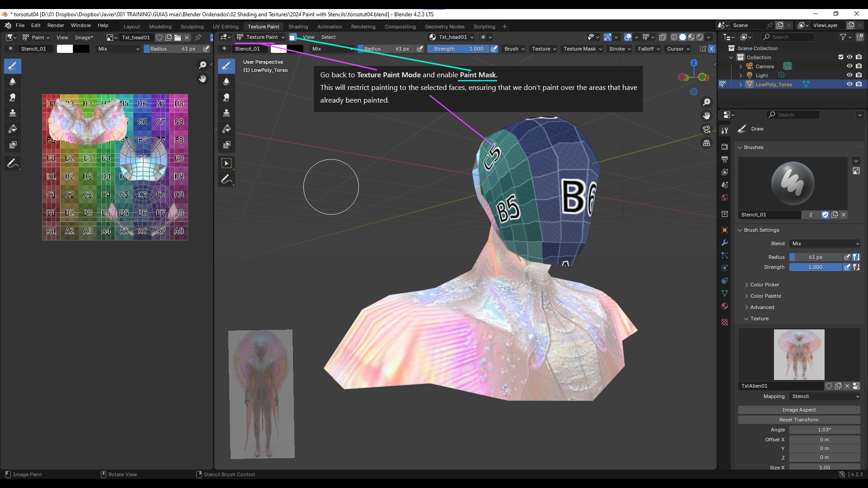Click the Reset Transform button

799,420
